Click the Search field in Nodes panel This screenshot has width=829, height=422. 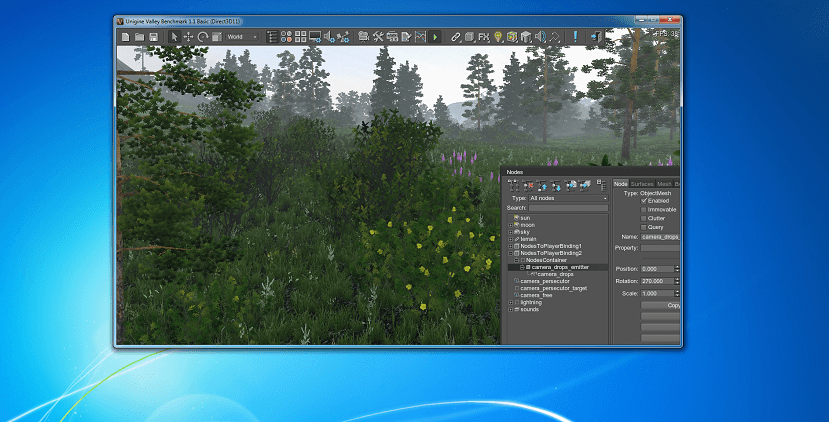[568, 208]
